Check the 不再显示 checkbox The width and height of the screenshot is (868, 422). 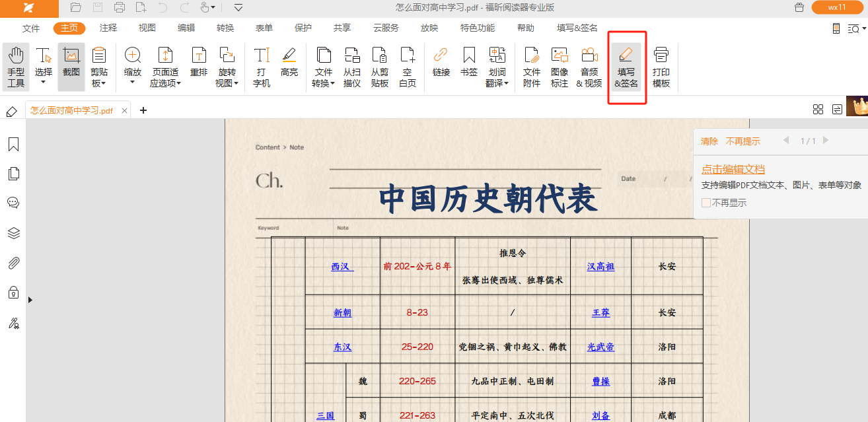[706, 203]
